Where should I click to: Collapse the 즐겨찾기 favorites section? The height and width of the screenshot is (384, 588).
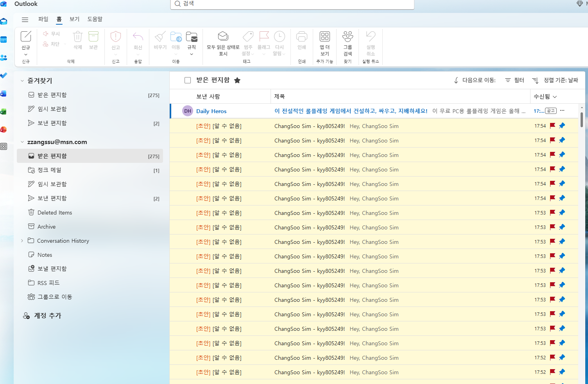[22, 81]
